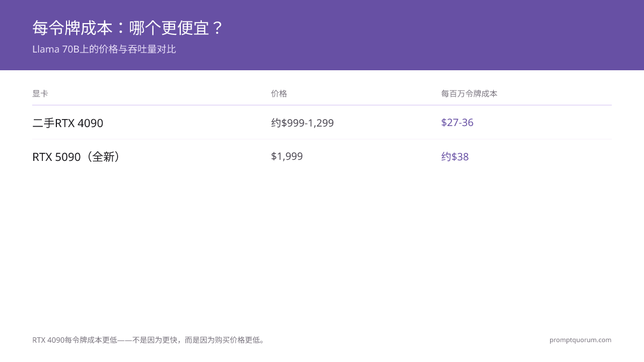644x362 pixels.
Task: Click the price 约$999-1,299
Action: coord(302,123)
